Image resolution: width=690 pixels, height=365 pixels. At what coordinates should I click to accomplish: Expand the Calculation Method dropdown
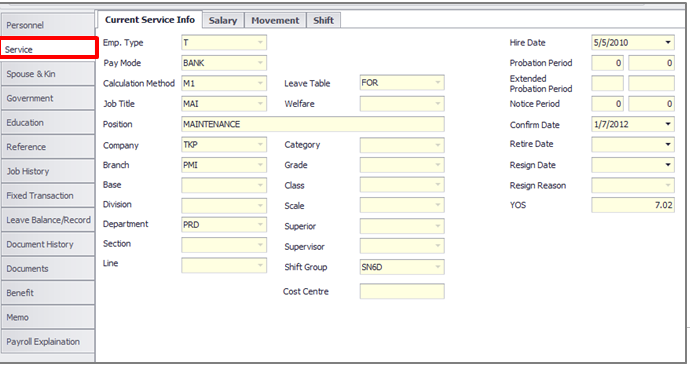point(261,83)
